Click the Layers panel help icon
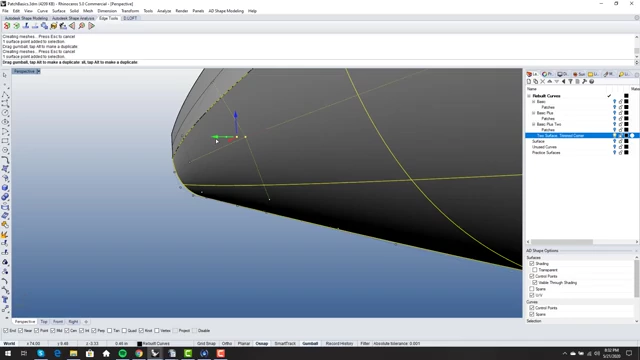This screenshot has height=360, width=640. tap(591, 82)
